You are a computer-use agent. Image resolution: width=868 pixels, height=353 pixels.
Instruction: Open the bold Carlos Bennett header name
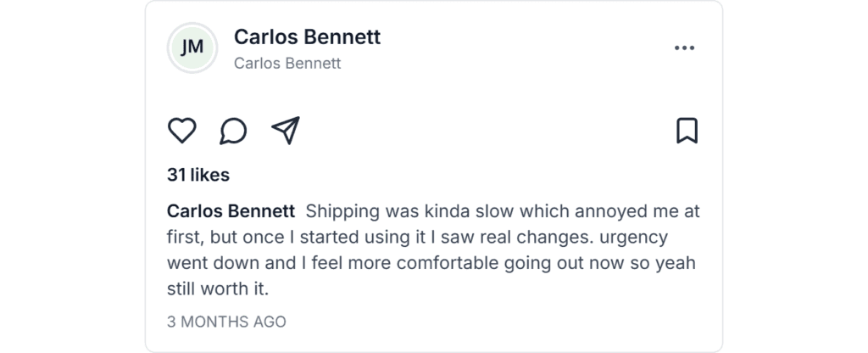[307, 37]
